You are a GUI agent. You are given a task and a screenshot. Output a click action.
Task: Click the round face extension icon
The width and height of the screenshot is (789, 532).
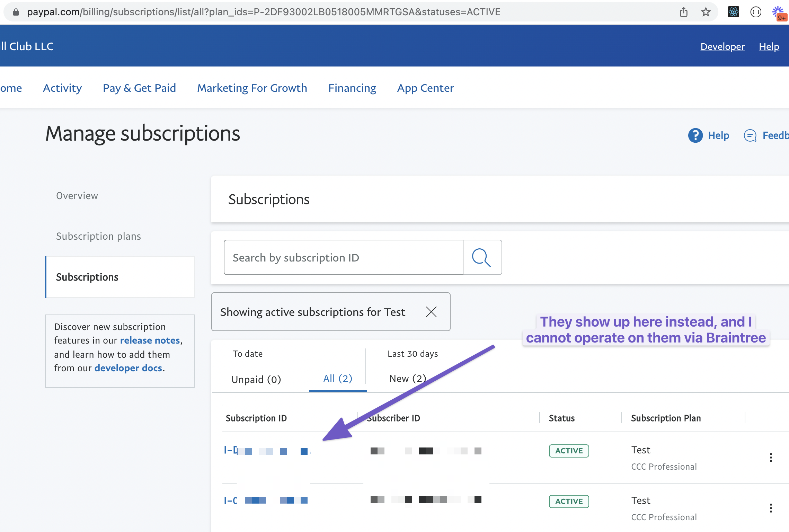coord(756,12)
